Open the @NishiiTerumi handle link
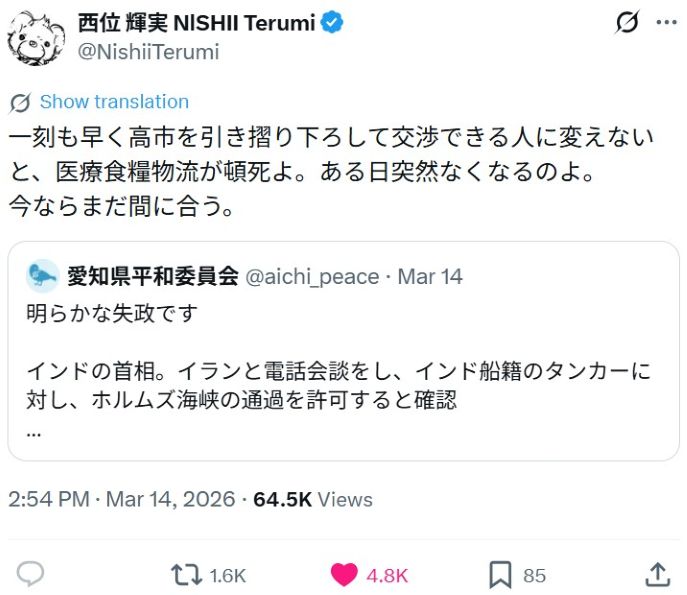Image resolution: width=687 pixels, height=595 pixels. [148, 52]
